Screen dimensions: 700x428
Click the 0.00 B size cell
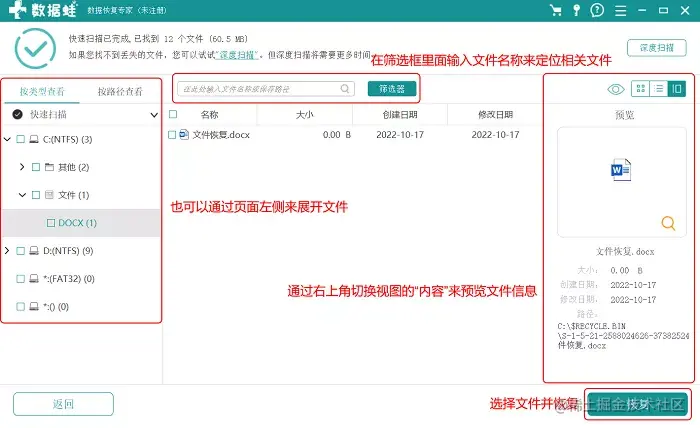click(x=337, y=134)
